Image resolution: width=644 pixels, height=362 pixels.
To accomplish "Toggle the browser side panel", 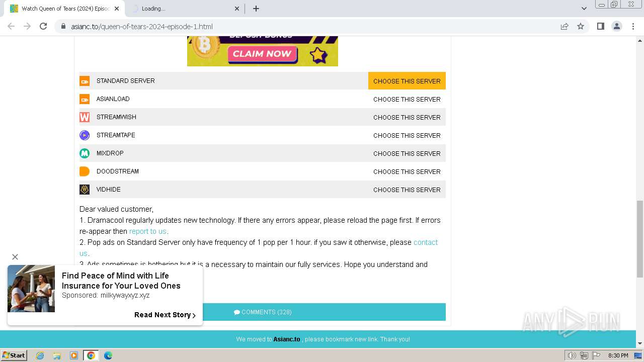I will [600, 26].
